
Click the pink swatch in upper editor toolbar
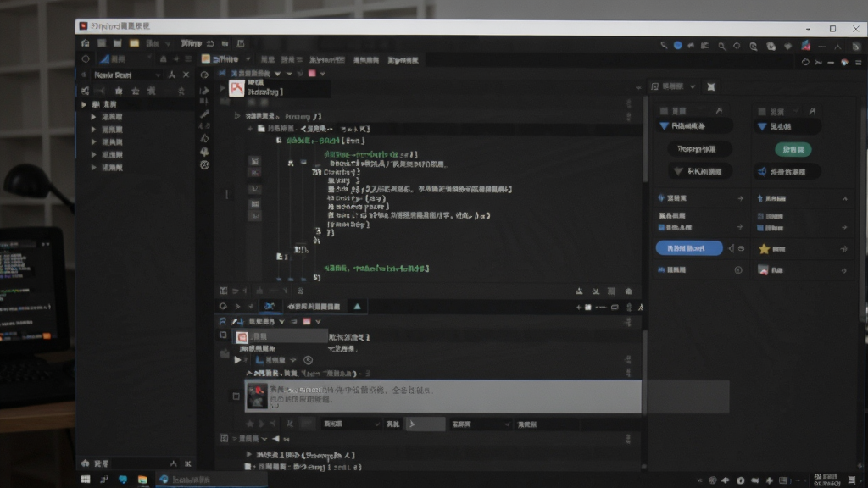tap(312, 74)
